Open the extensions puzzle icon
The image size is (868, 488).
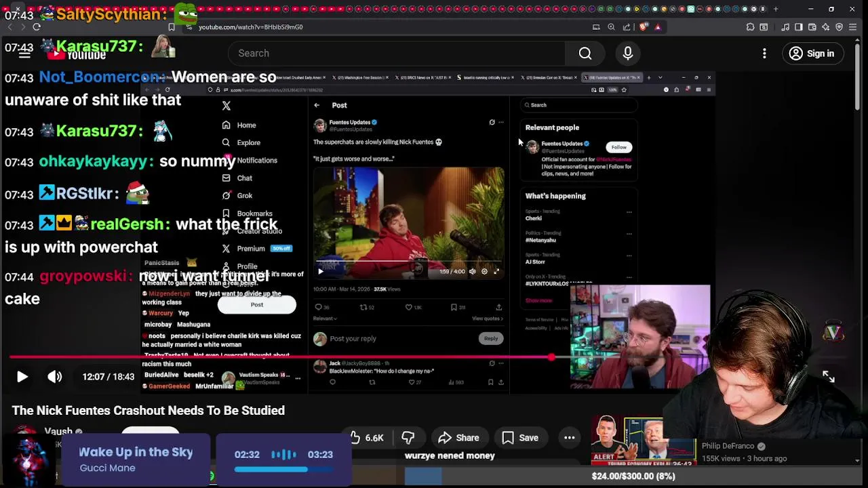[x=750, y=27]
